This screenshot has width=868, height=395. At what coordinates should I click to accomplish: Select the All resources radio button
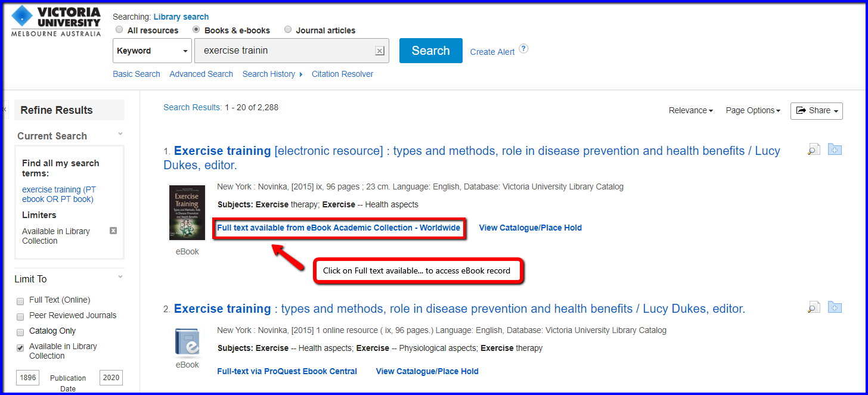(x=119, y=30)
